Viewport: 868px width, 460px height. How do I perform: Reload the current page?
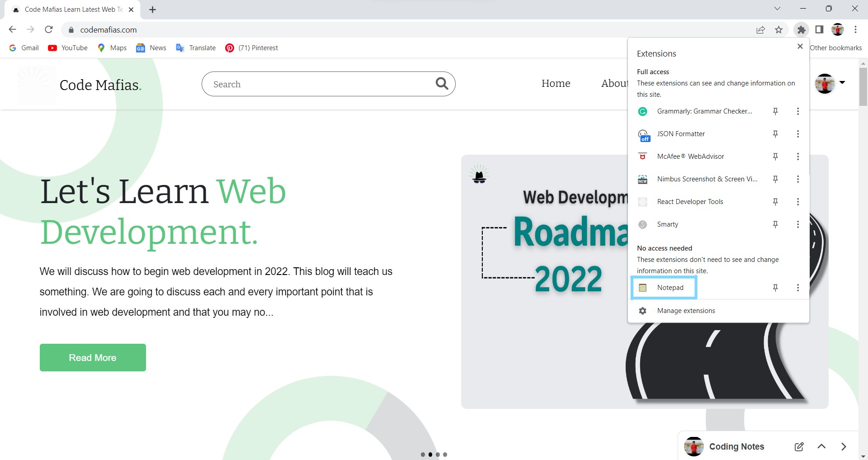pyautogui.click(x=49, y=30)
